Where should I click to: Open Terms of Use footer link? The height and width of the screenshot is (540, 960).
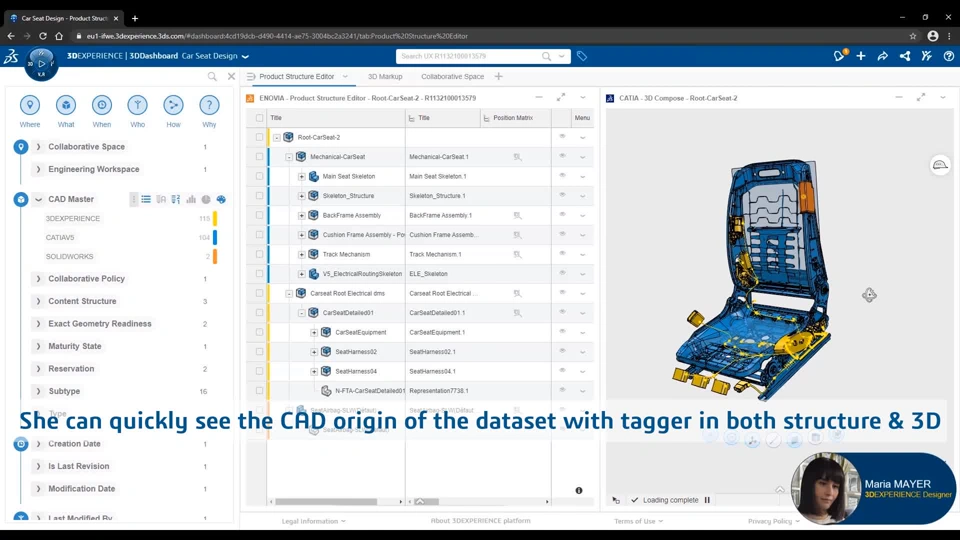[638, 521]
